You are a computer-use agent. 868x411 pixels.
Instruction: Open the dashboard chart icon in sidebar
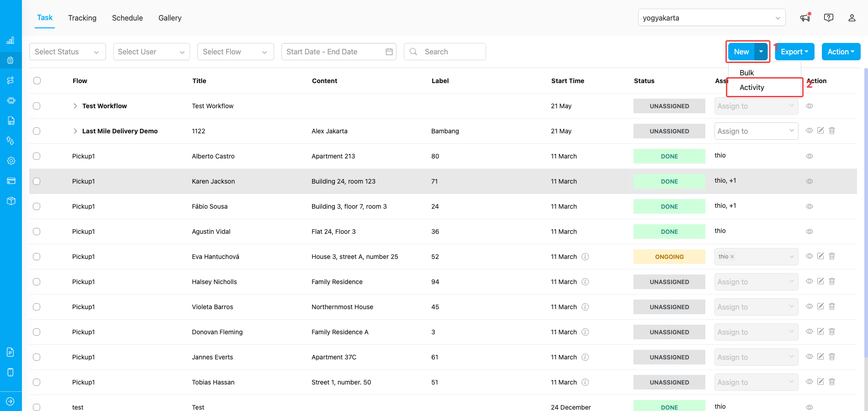click(11, 40)
